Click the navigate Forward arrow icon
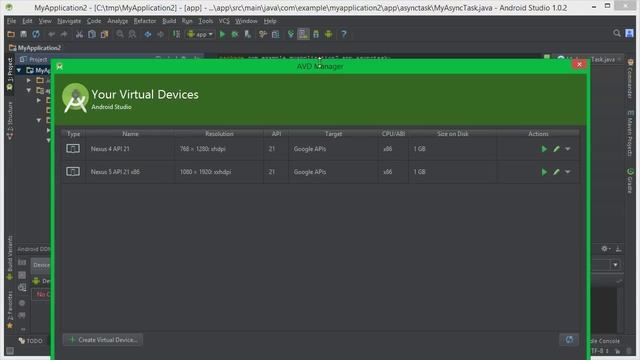The width and height of the screenshot is (640, 360). pos(160,34)
